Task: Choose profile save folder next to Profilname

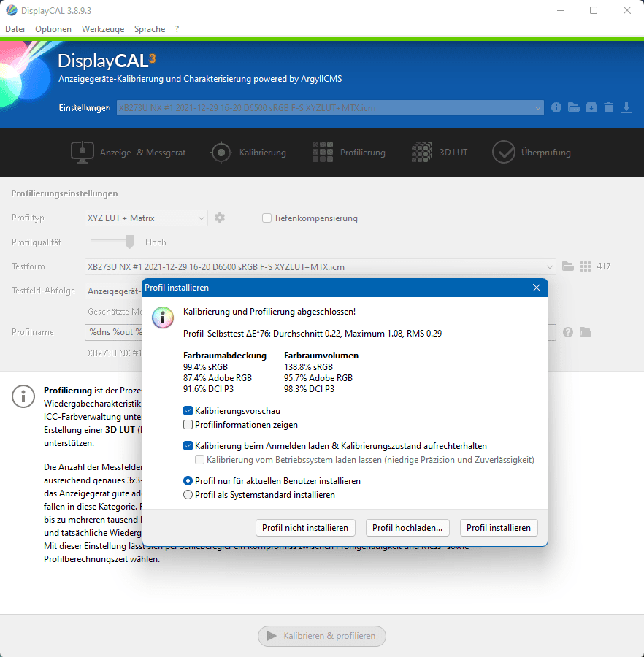Action: click(586, 332)
